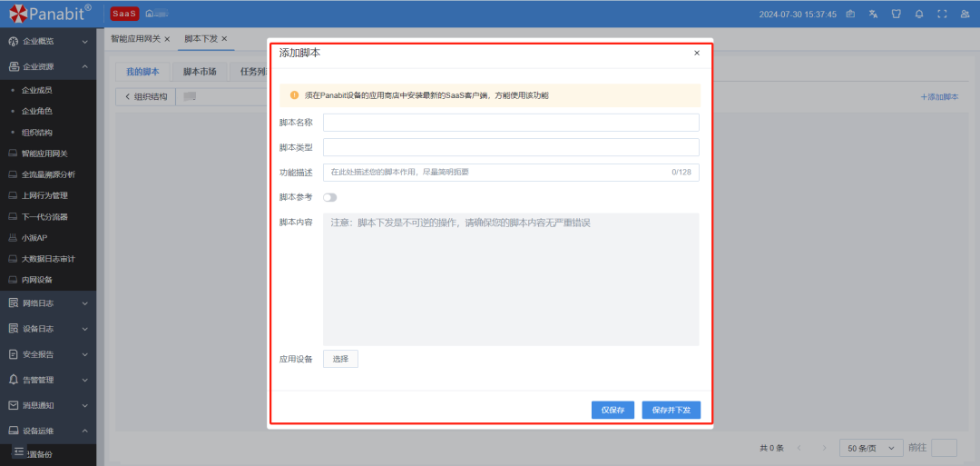Click into the 脚本内容 text area

511,280
